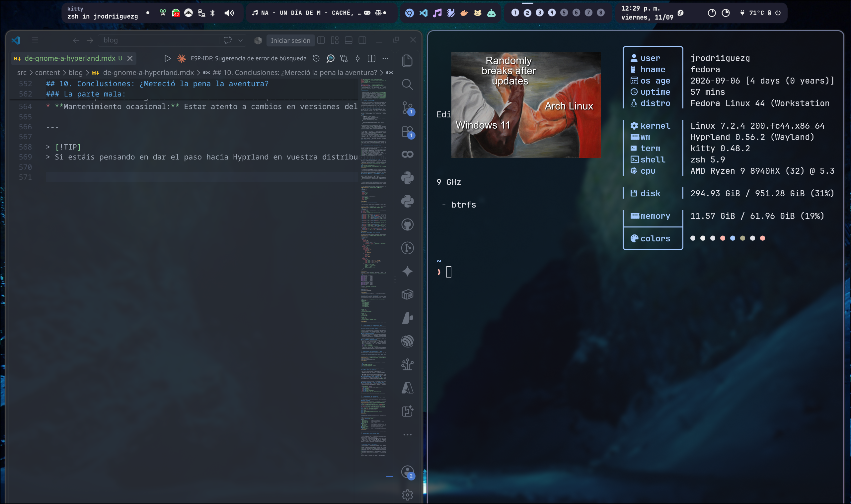Open the Customize Layout button in VS Code
The height and width of the screenshot is (504, 851).
(335, 40)
